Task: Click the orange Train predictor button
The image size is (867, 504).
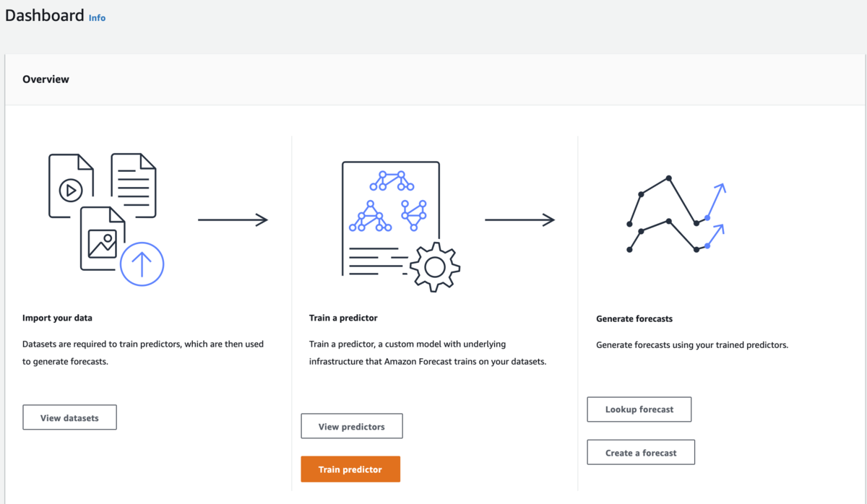Action: pyautogui.click(x=350, y=469)
